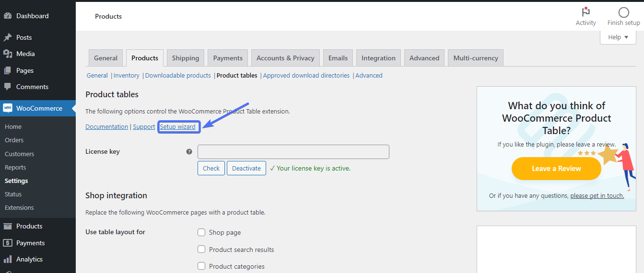Image resolution: width=644 pixels, height=273 pixels.
Task: Click the WooCommerce logo icon
Action: coord(8,108)
